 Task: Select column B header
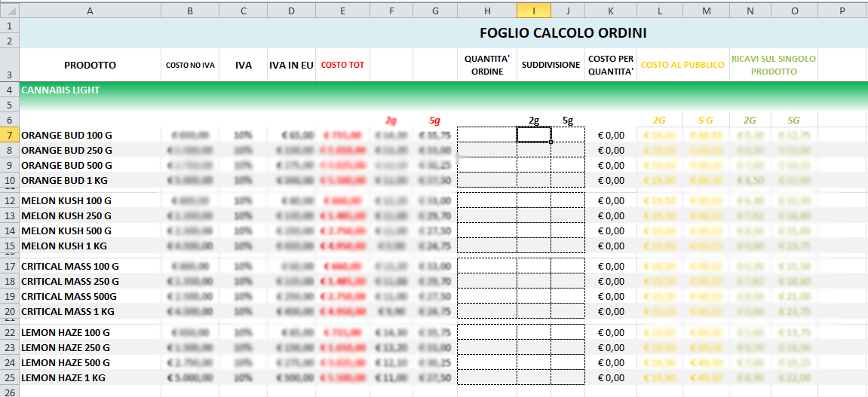coord(190,10)
